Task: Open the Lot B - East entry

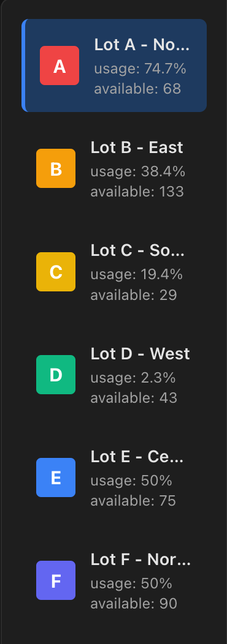Action: coord(114,168)
